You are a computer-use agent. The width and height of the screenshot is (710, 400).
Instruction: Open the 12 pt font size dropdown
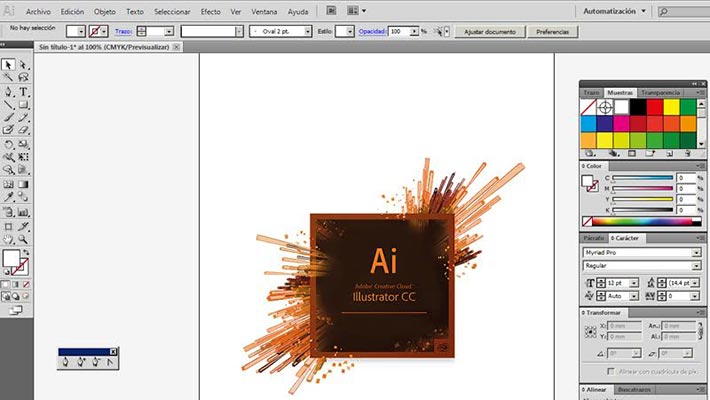click(x=634, y=283)
